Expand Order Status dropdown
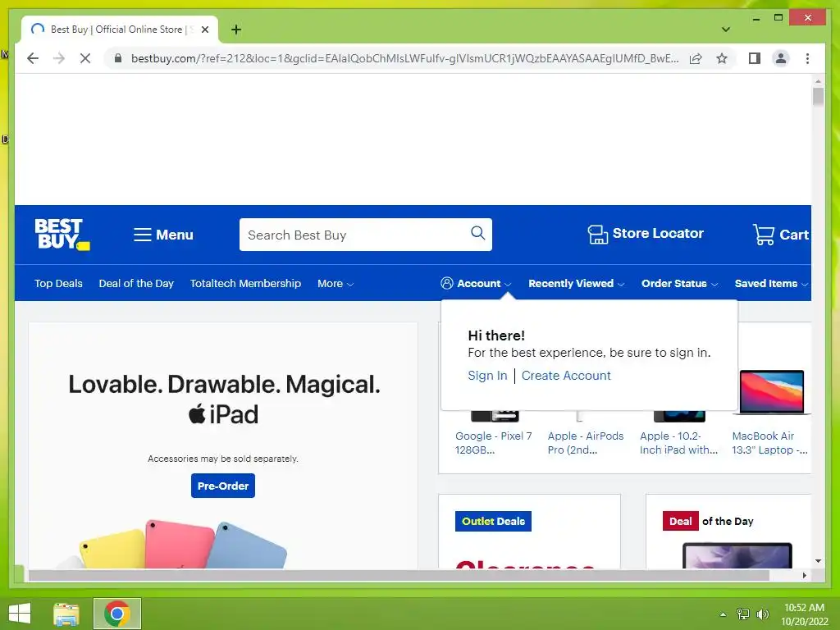This screenshot has width=840, height=630. (679, 283)
